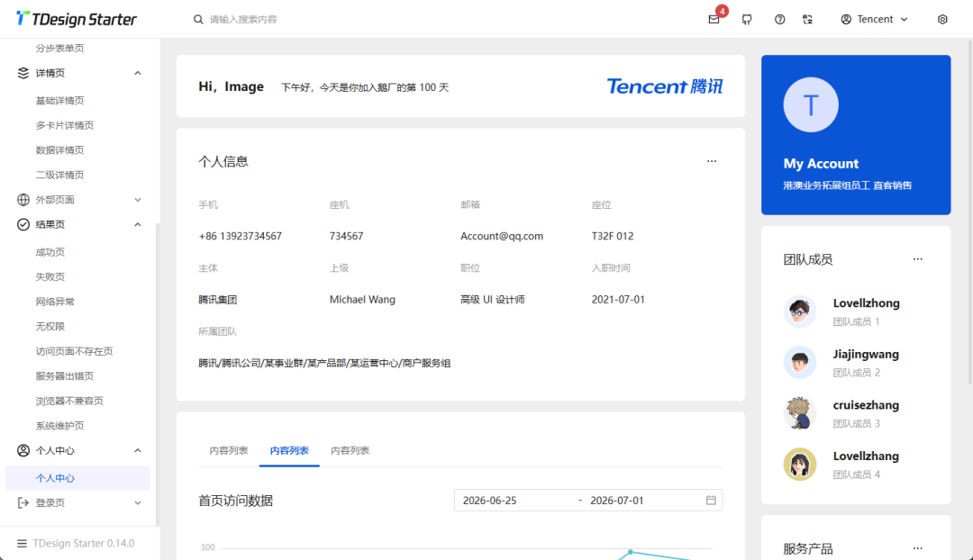Click the T avatar in My Account
The height and width of the screenshot is (560, 973).
click(811, 104)
